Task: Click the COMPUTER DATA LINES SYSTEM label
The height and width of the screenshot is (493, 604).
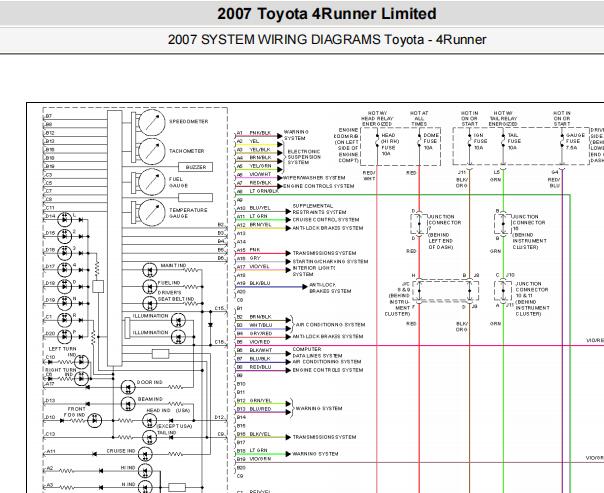Action: [317, 352]
